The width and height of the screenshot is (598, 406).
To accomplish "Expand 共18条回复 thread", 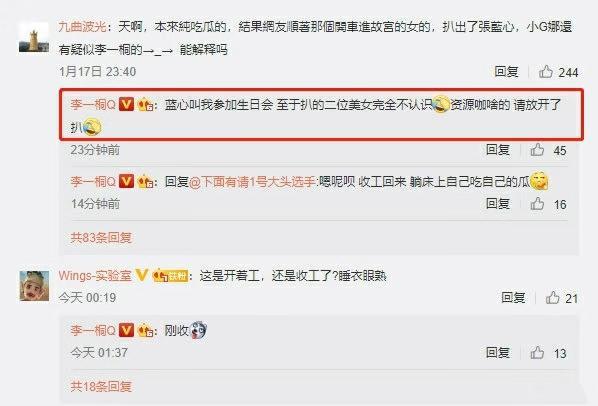I will (x=101, y=386).
